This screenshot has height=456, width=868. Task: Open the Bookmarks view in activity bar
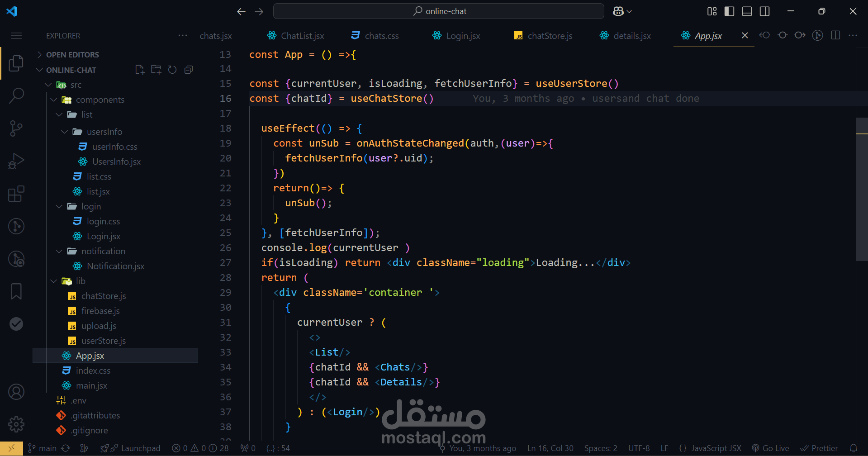pyautogui.click(x=16, y=291)
